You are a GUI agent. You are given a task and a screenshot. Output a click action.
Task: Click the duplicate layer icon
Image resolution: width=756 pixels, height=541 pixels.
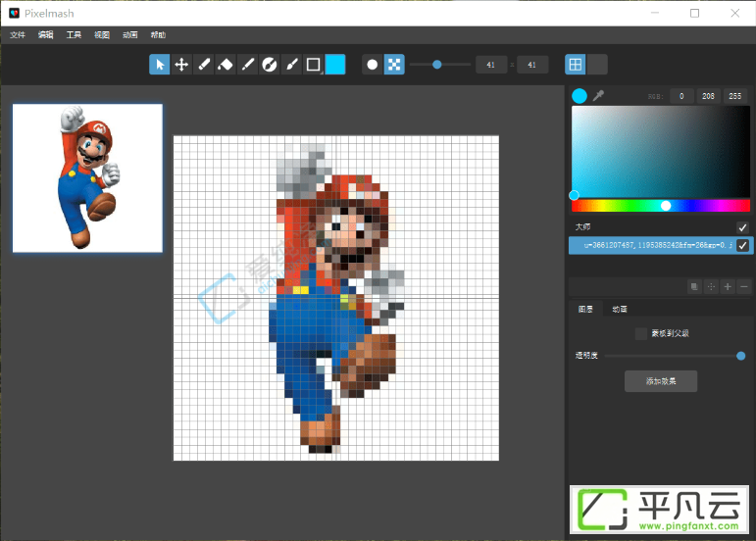(x=694, y=287)
